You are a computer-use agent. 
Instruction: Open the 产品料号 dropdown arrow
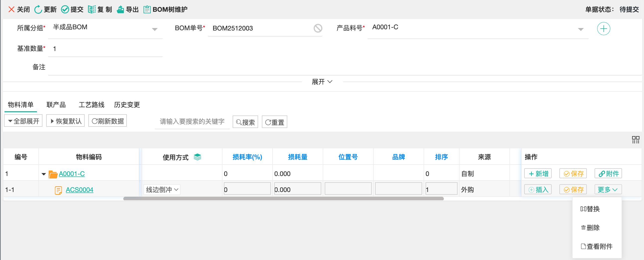tap(581, 29)
